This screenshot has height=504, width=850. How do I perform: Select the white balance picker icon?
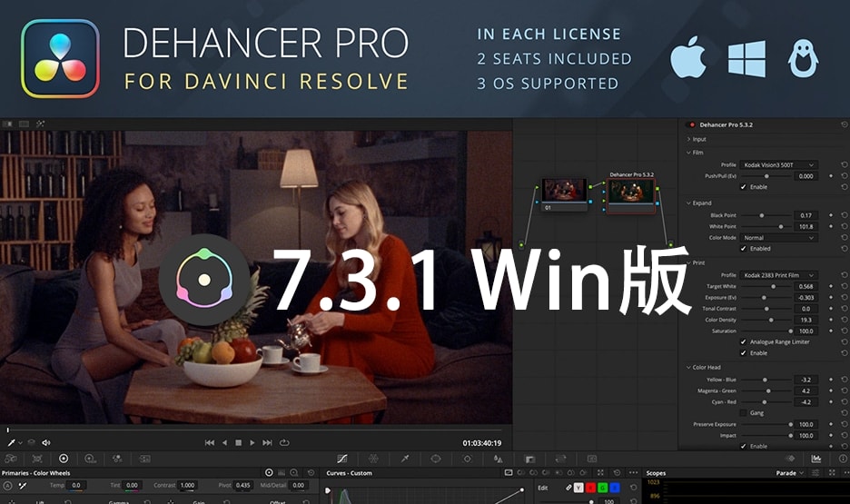(x=22, y=486)
